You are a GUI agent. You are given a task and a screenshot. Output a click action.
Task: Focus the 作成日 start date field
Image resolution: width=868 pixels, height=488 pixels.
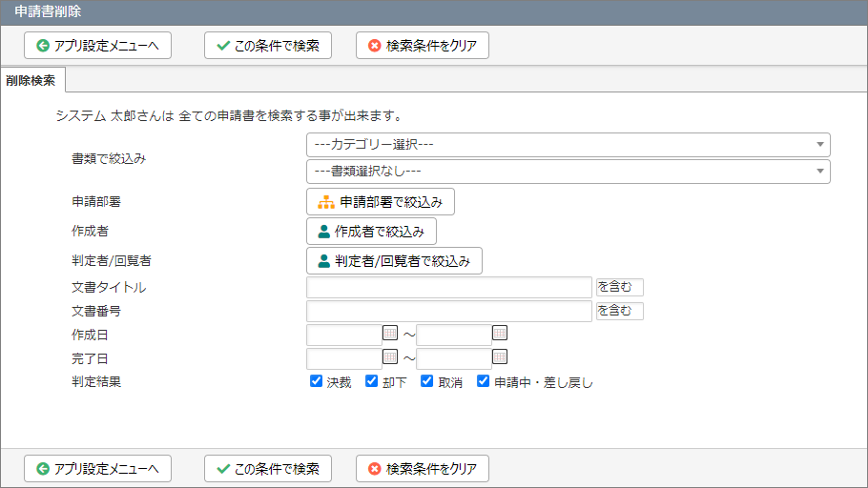pos(343,335)
